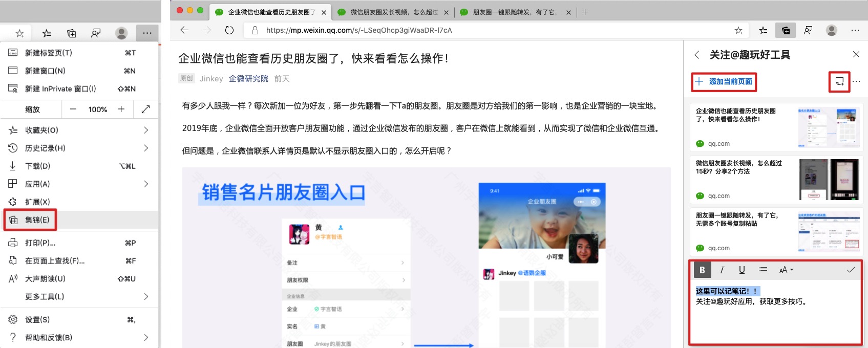Image resolution: width=868 pixels, height=348 pixels.
Task: Expand 帮助和反馈(B) submenu
Action: pos(79,337)
